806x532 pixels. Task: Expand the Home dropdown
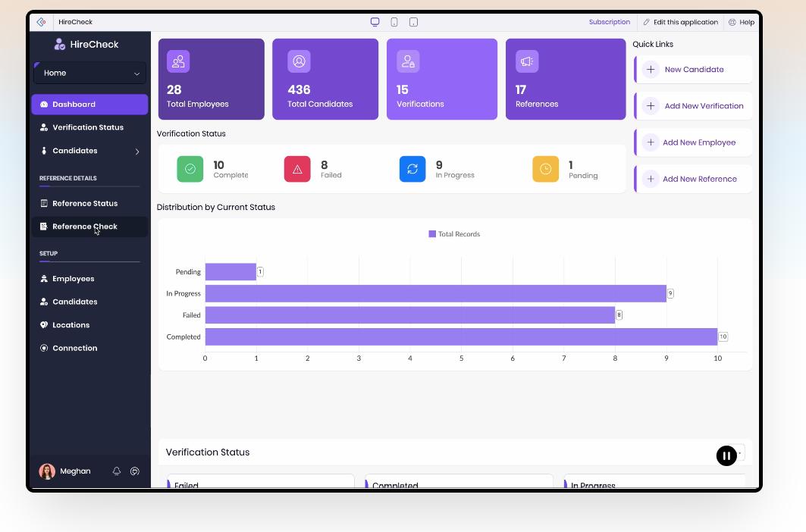coord(89,73)
